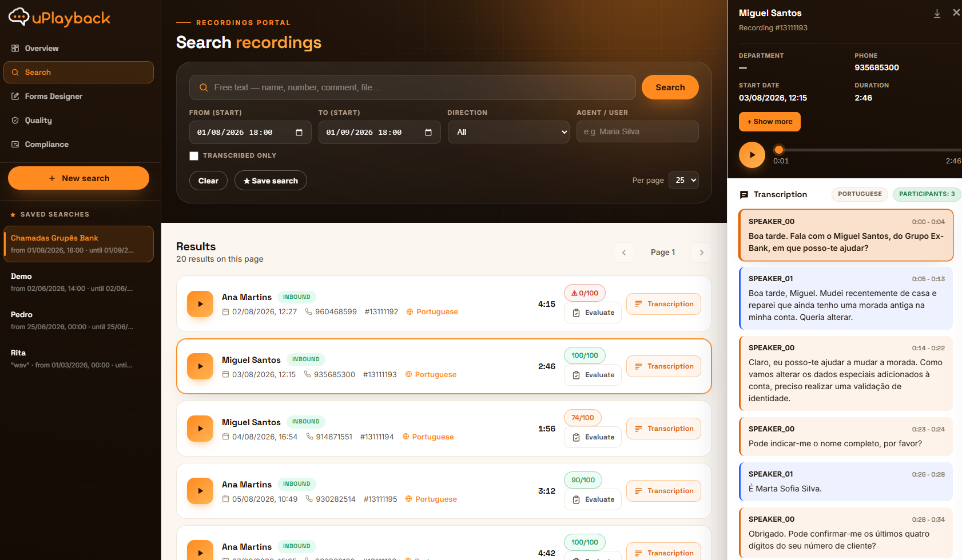962x560 pixels.
Task: Download recording via the download icon
Action: [x=937, y=13]
